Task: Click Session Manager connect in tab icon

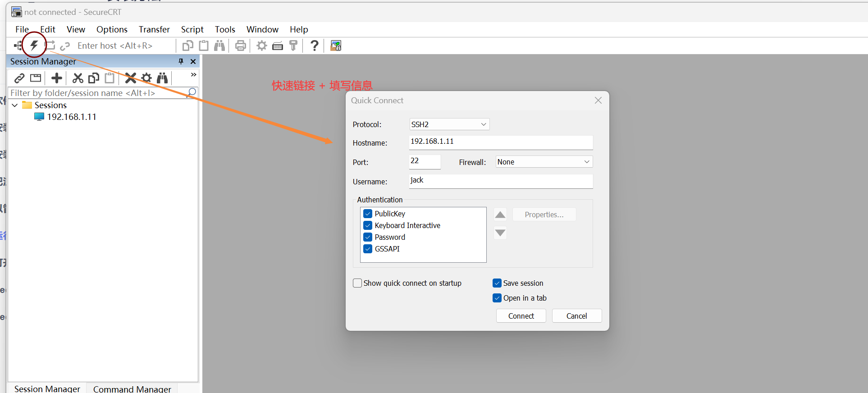Action: point(36,78)
